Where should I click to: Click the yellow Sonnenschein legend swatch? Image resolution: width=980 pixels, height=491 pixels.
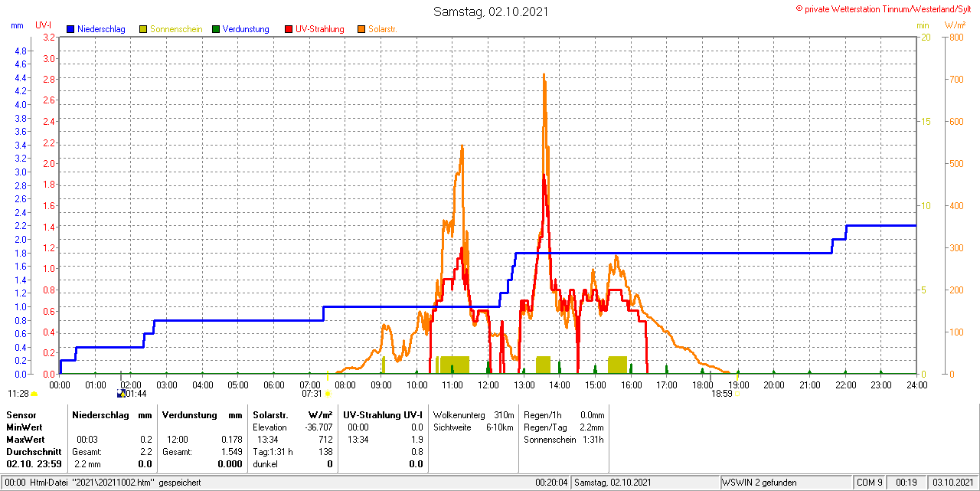coord(143,29)
